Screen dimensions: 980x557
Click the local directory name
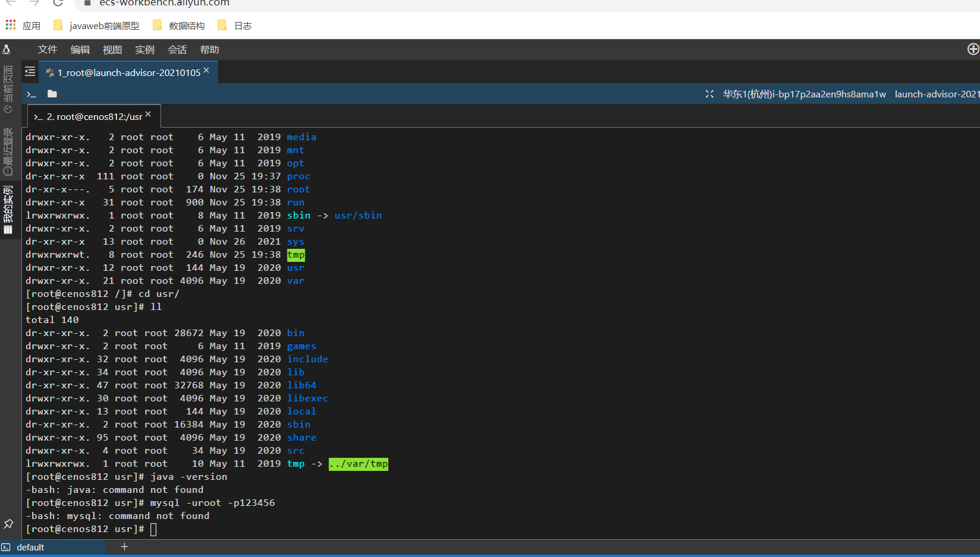pyautogui.click(x=302, y=412)
